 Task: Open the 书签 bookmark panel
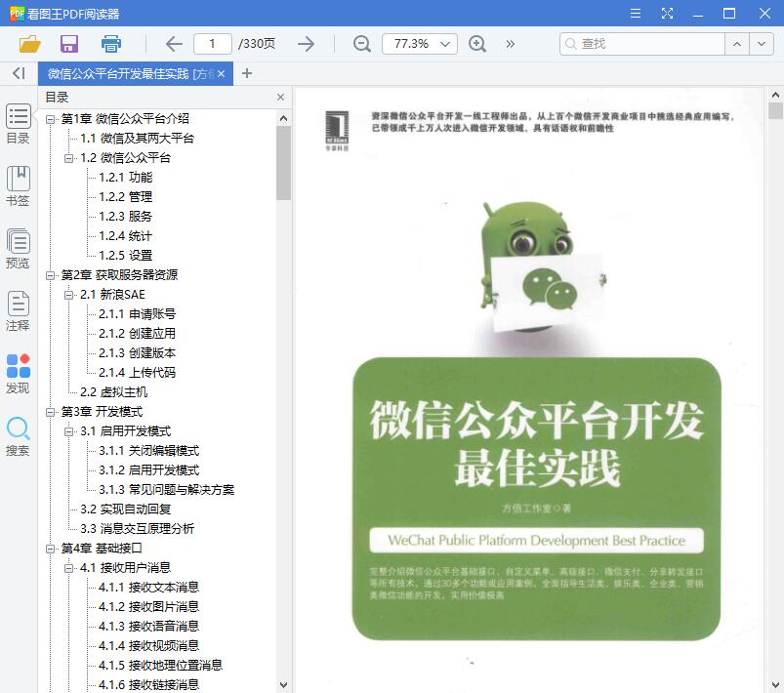coord(18,186)
